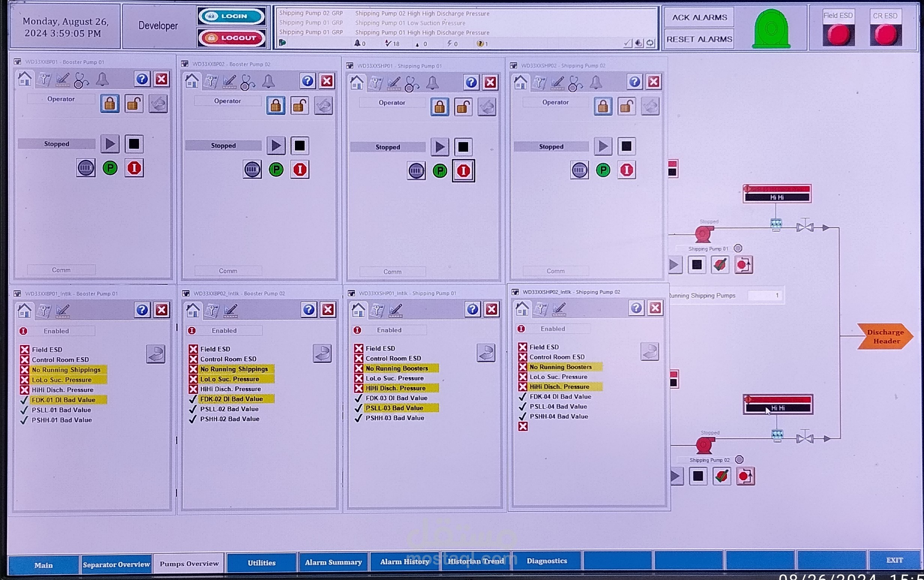Screen dimensions: 924x580
Task: Click home tab in Booster Pump 01 interlock window
Action: 24,310
